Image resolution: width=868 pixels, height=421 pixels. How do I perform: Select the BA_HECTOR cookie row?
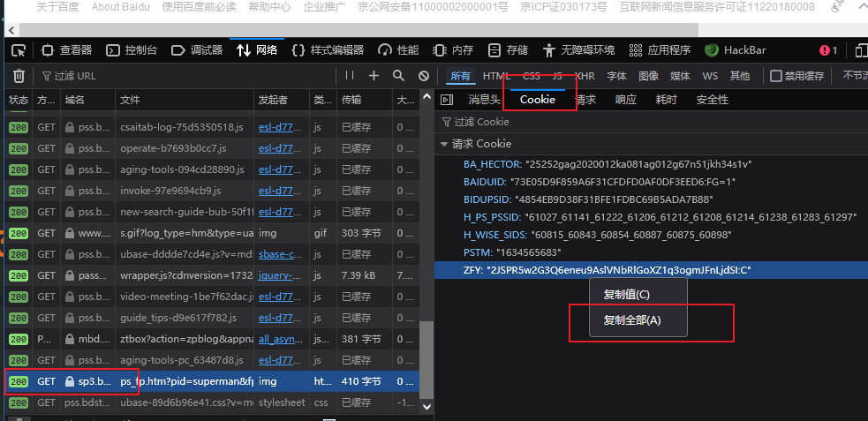point(651,164)
